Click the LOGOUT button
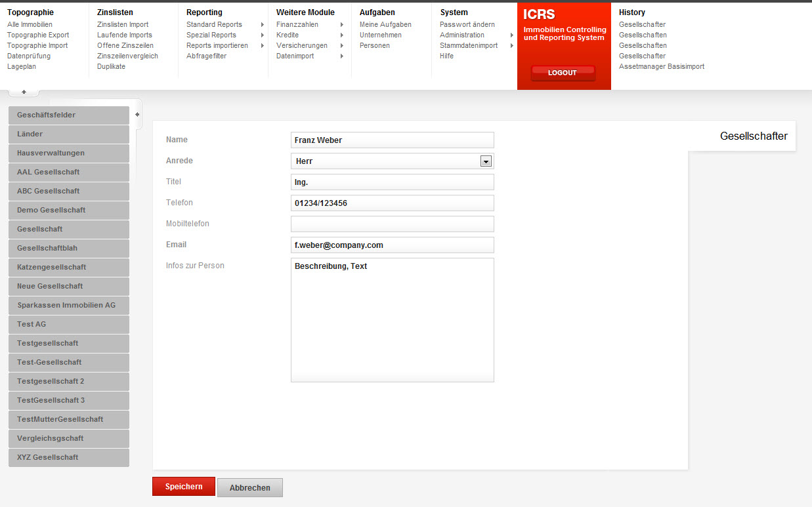 tap(563, 73)
